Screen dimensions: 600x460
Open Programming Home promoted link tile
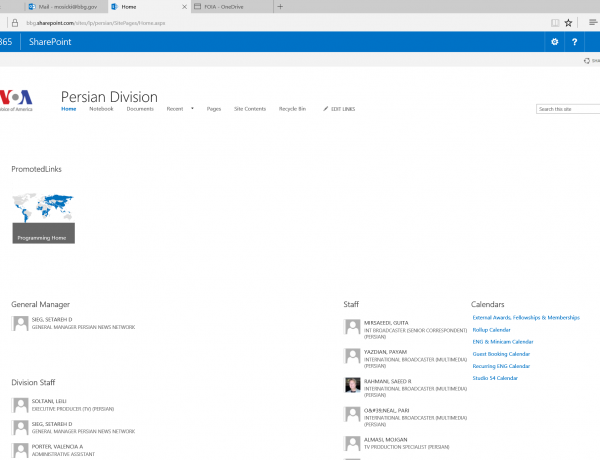pos(44,218)
